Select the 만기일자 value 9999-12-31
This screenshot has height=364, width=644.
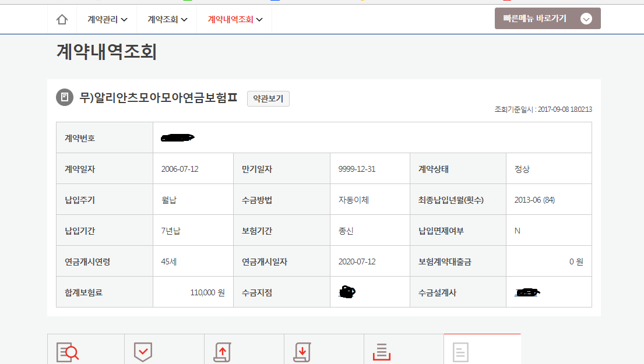tap(357, 169)
